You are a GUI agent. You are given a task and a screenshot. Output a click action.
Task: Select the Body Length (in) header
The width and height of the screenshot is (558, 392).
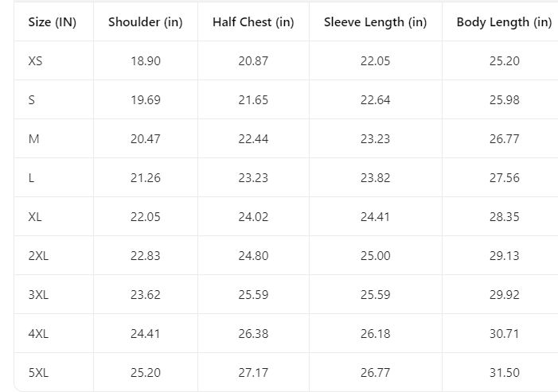[504, 22]
